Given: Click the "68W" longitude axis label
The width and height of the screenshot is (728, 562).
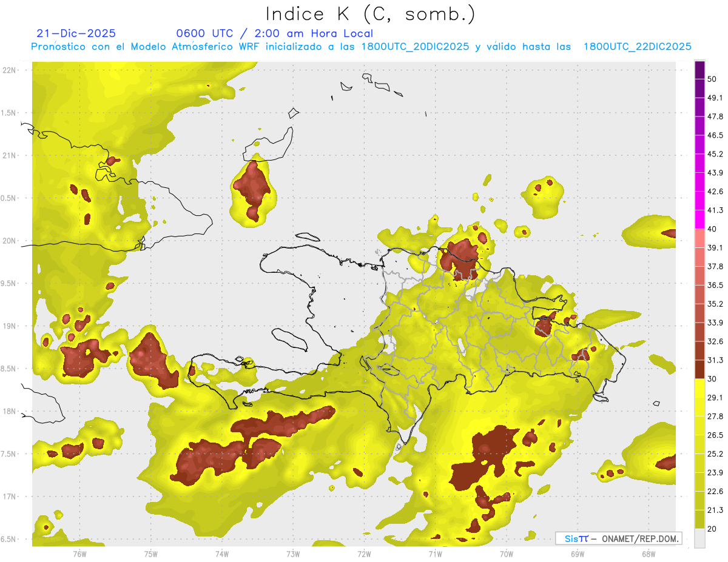Looking at the screenshot, I should tap(649, 554).
